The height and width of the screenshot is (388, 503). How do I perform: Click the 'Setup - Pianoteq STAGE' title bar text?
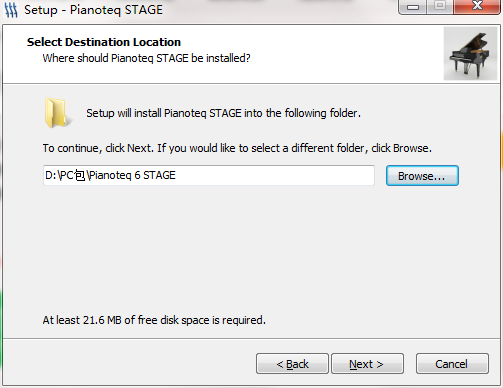point(93,10)
